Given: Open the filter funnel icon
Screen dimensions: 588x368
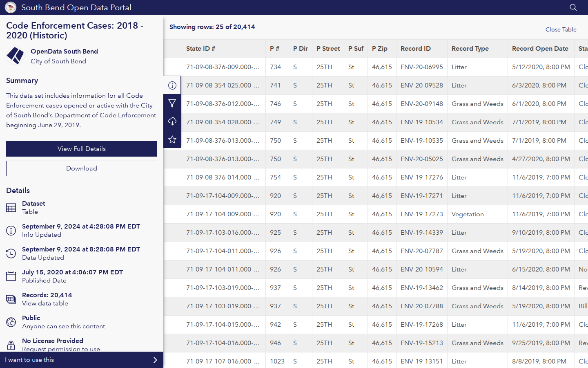Looking at the screenshot, I should pos(172,103).
